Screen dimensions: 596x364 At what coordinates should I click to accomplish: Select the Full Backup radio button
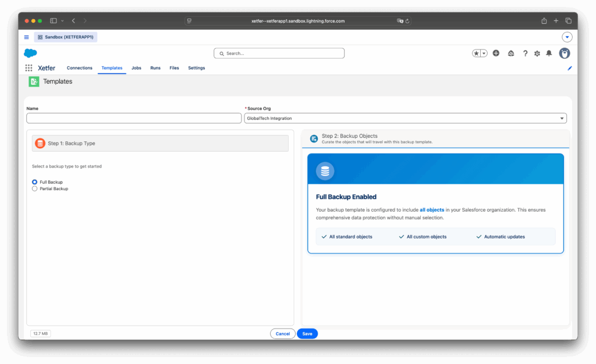[x=34, y=182]
